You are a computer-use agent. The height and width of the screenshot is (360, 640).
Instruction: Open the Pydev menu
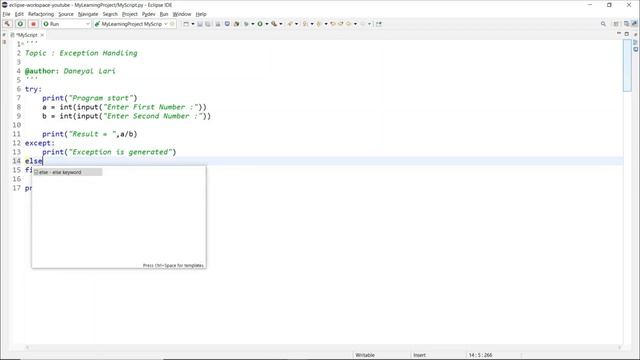149,14
